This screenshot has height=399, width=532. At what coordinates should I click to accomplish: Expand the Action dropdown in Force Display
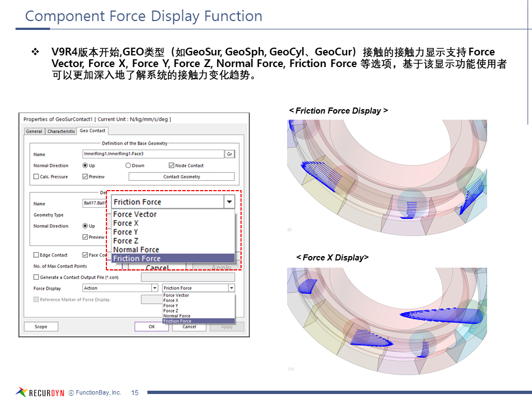pos(155,288)
